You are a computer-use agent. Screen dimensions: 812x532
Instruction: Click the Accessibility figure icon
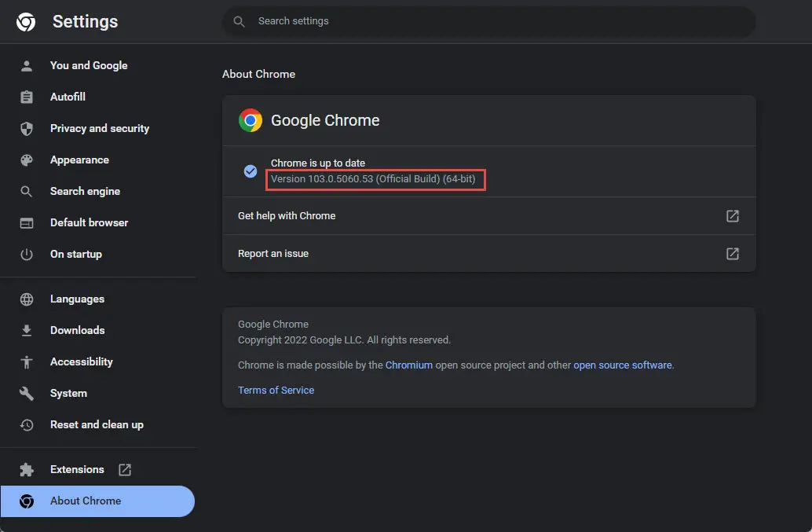pos(27,362)
